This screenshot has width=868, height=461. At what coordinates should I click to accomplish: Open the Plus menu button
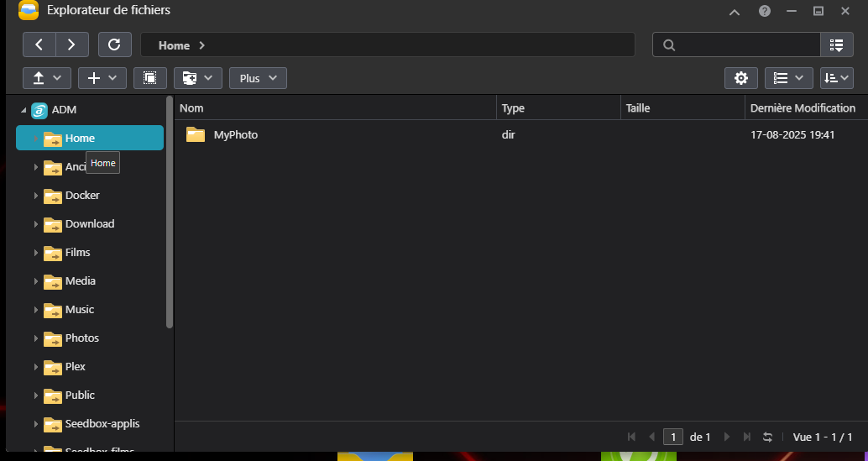[258, 78]
